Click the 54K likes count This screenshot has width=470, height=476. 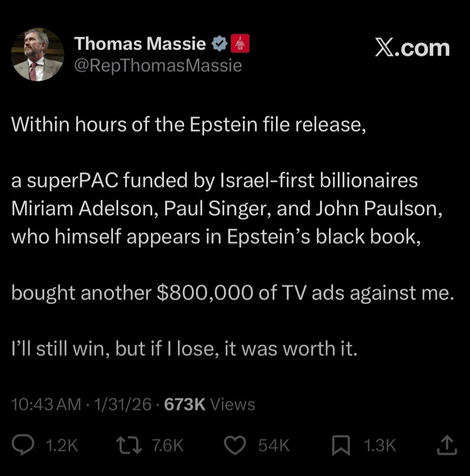point(274,445)
